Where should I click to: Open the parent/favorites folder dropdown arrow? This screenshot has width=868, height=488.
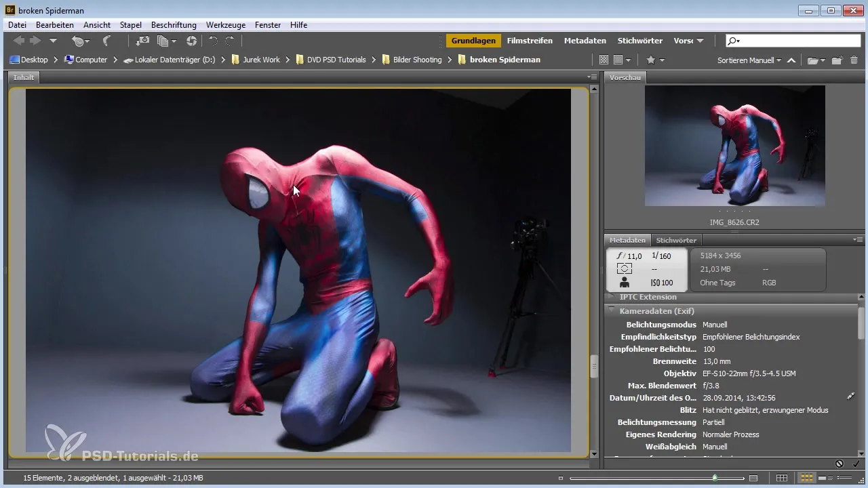[x=53, y=41]
